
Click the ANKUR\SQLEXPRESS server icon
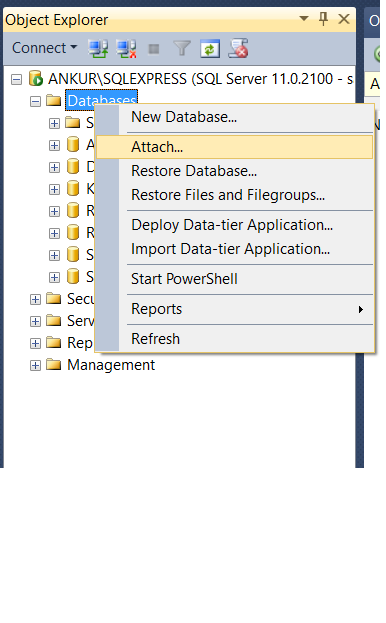35,79
